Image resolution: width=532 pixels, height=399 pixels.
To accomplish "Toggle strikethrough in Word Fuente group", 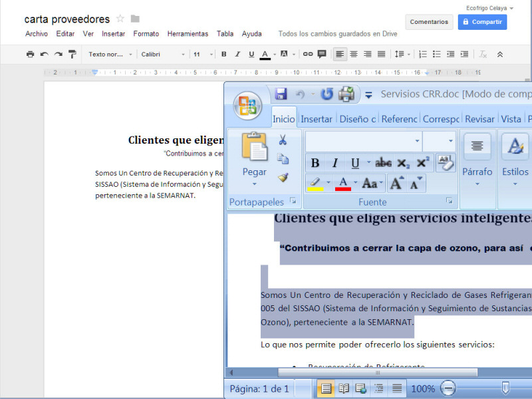I will coord(384,163).
